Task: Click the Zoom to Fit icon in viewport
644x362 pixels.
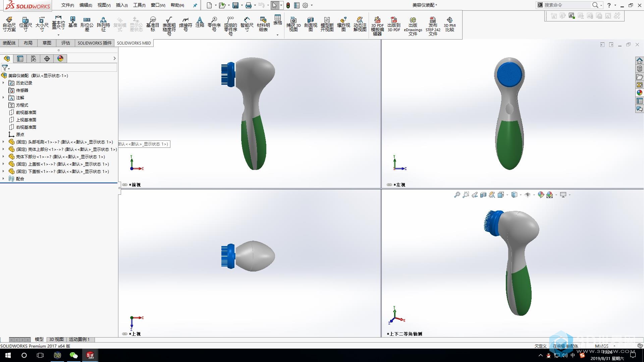Action: coord(457,195)
